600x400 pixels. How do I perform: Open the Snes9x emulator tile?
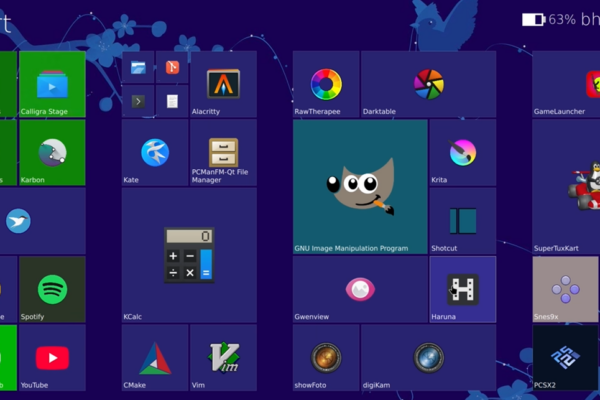coord(566,289)
